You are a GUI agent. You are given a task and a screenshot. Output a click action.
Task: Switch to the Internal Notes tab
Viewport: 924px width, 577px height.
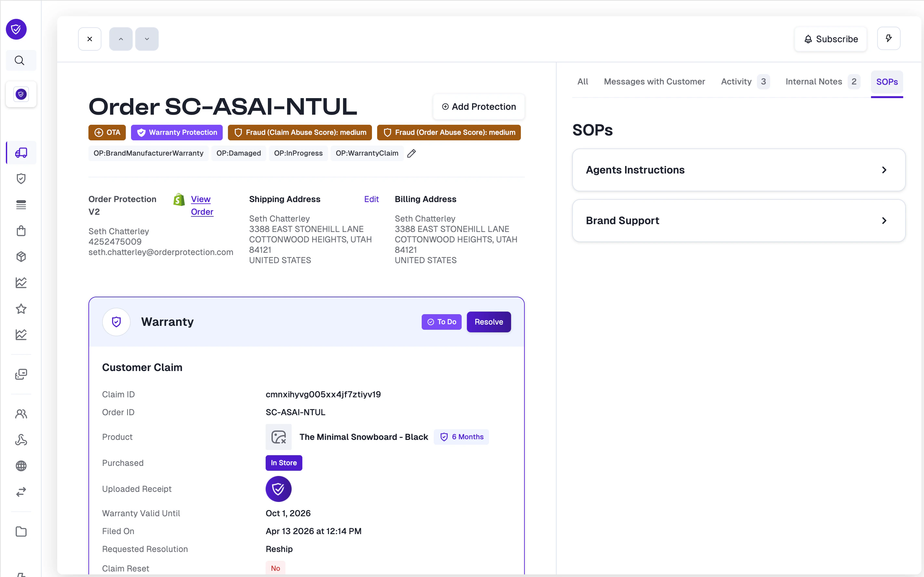(814, 81)
